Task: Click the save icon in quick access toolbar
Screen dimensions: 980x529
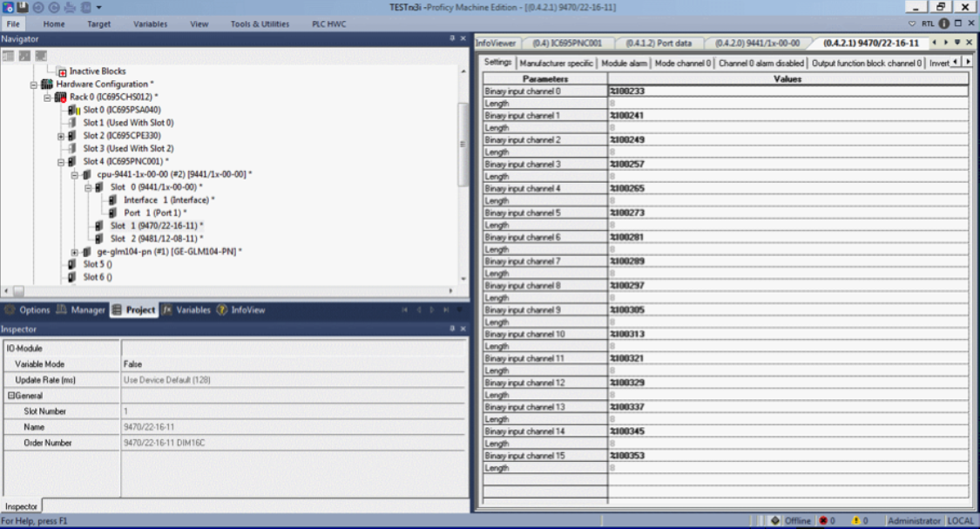Action: coord(24,7)
